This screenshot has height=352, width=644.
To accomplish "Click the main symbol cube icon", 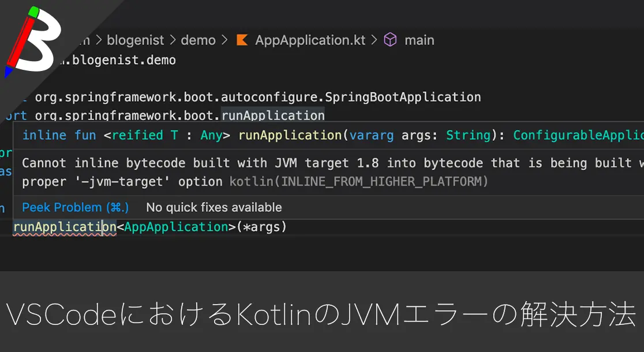I will [390, 40].
